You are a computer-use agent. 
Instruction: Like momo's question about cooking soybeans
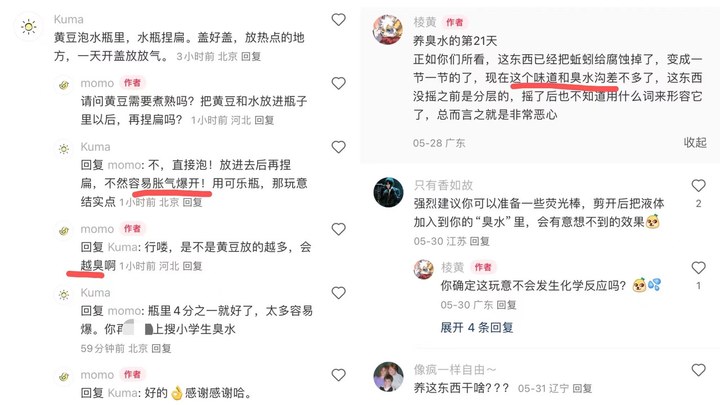point(338,83)
